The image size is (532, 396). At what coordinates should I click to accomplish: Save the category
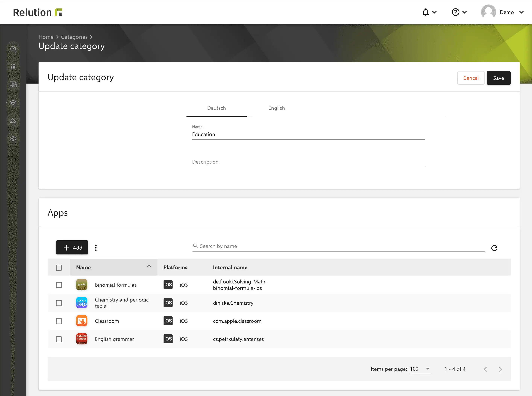pyautogui.click(x=499, y=78)
